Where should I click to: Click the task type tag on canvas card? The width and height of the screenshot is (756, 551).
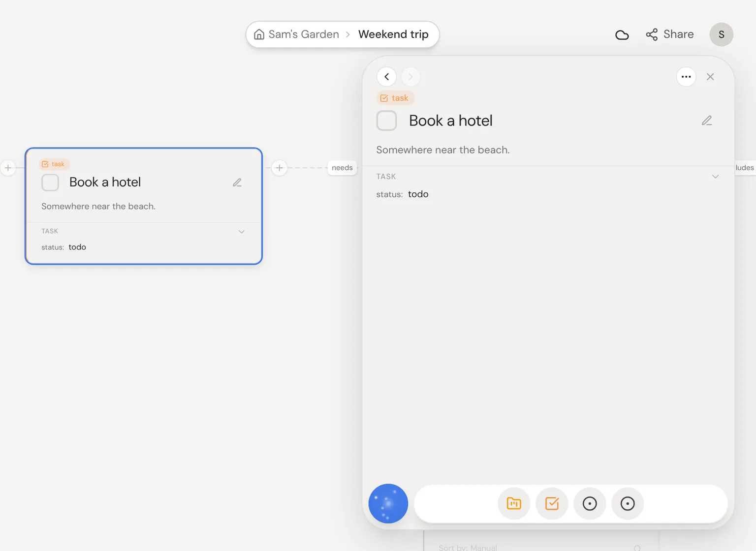(x=54, y=164)
